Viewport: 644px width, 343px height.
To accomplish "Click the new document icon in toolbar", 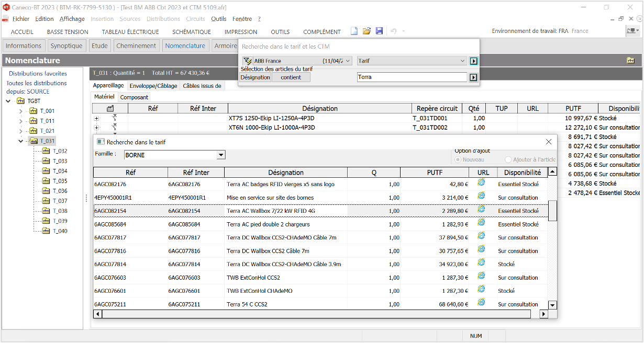I will click(x=354, y=31).
